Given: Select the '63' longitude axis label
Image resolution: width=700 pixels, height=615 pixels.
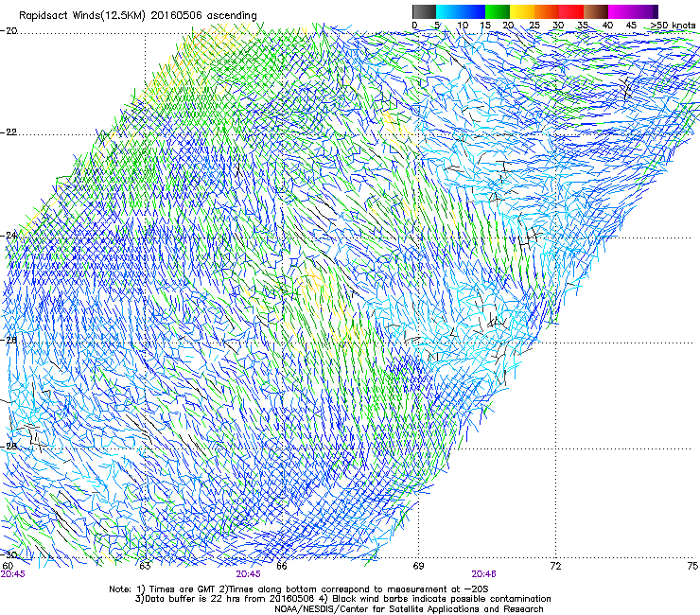Looking at the screenshot, I should point(145,566).
